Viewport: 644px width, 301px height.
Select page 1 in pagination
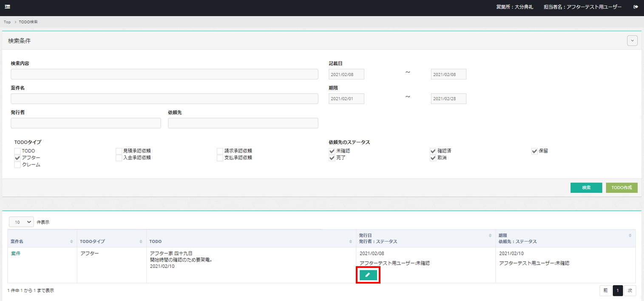click(618, 291)
